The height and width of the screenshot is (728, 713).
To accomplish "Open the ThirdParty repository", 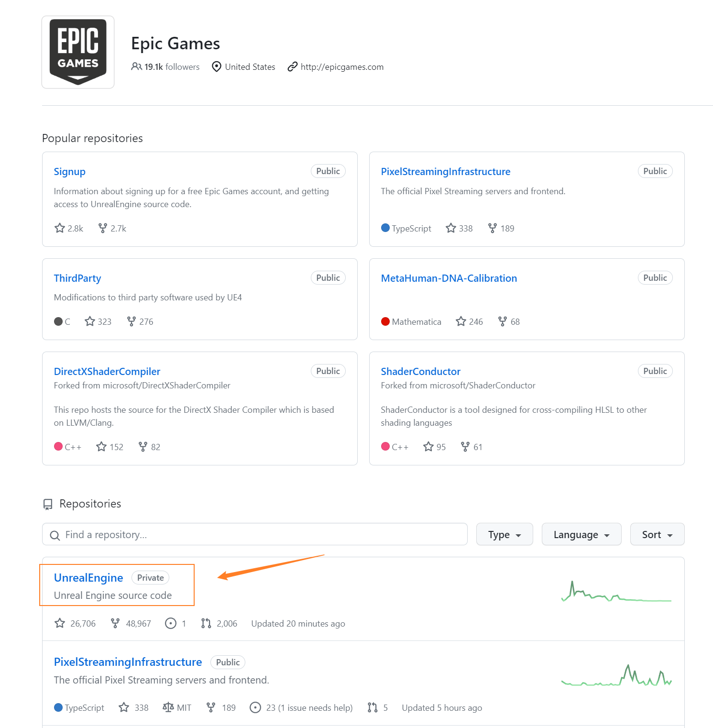I will [x=77, y=278].
